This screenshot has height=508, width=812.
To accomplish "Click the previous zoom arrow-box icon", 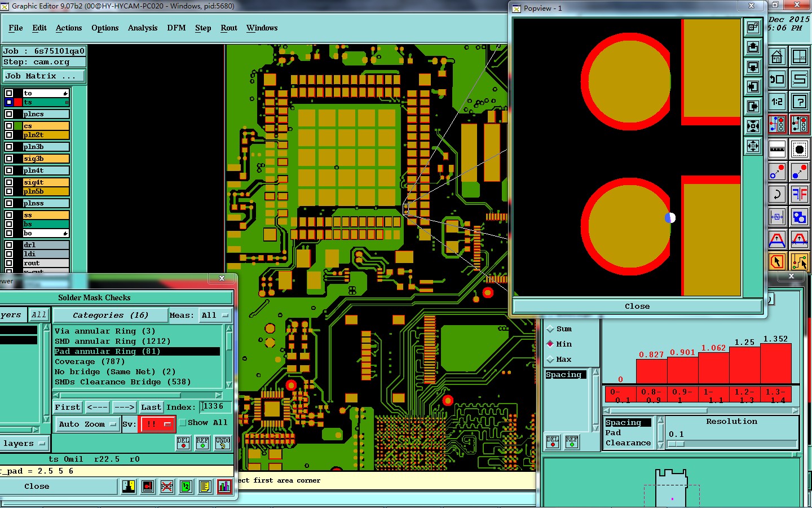I will (x=777, y=79).
